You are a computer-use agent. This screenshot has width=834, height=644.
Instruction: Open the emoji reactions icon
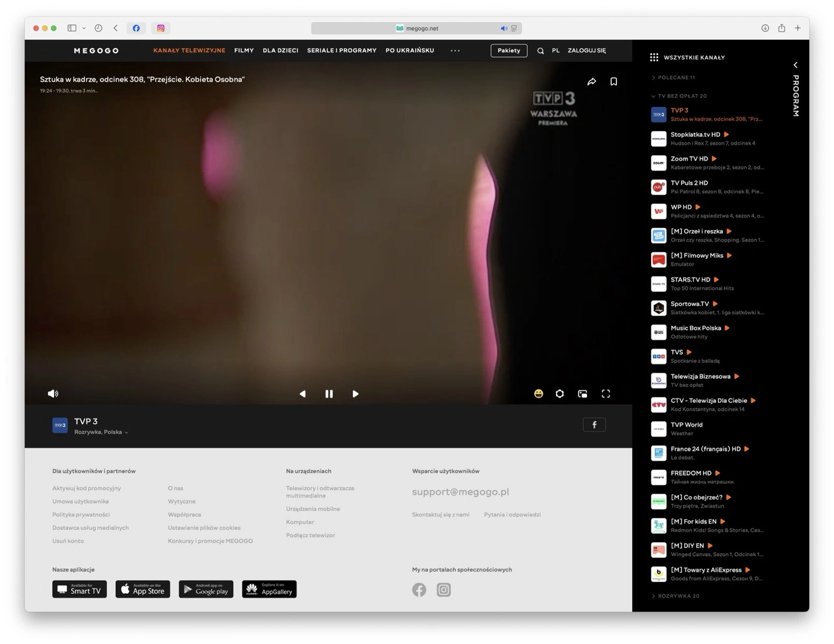click(538, 394)
